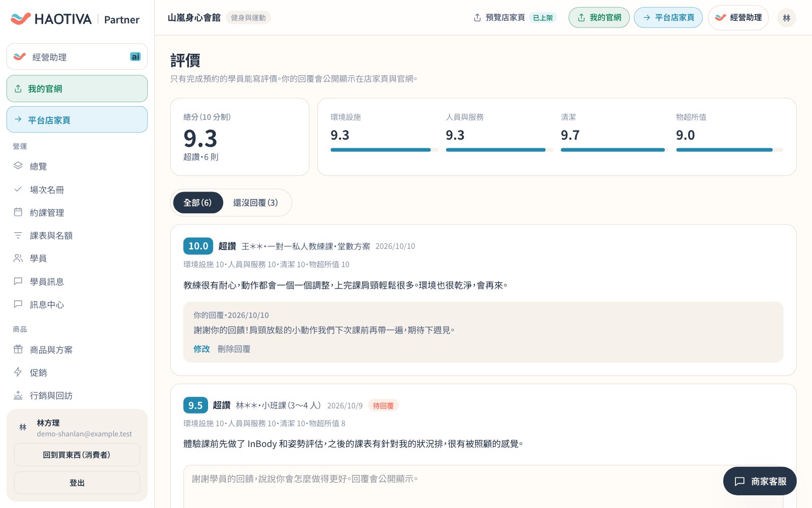Screen dimensions: 812x508
Task: Click the 9.5 score badge
Action: coord(195,405)
